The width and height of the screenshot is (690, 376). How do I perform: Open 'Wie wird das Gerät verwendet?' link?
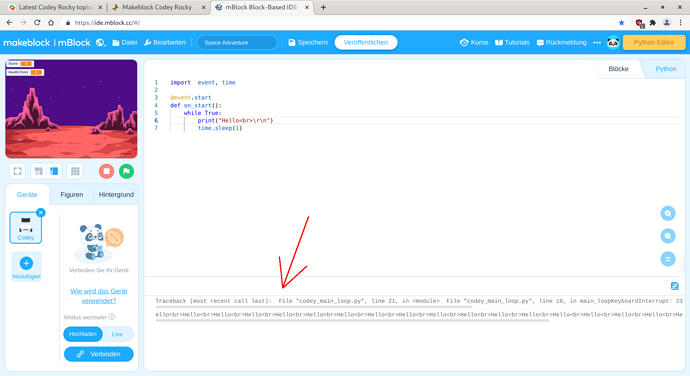99,296
